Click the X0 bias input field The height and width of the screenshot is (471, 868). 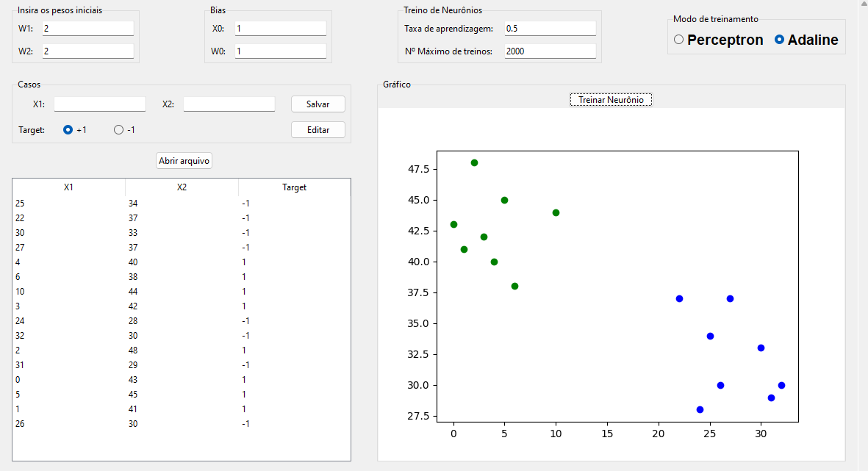pyautogui.click(x=281, y=29)
